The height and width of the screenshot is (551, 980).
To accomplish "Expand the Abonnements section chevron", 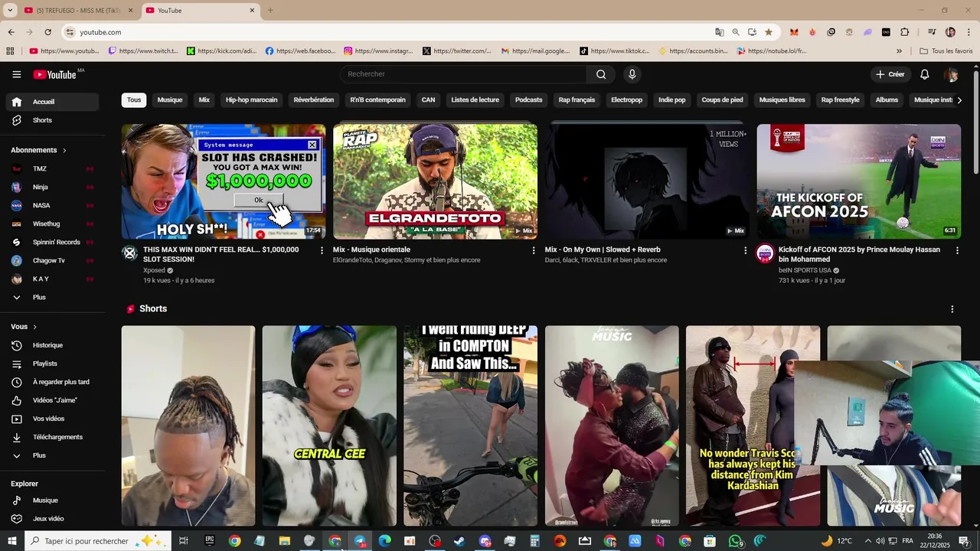I will click(x=64, y=151).
